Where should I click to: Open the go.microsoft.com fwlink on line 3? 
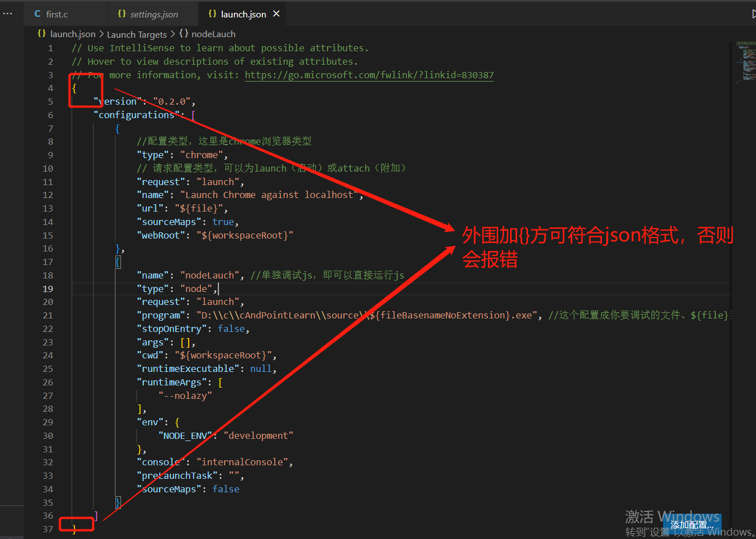[x=369, y=74]
